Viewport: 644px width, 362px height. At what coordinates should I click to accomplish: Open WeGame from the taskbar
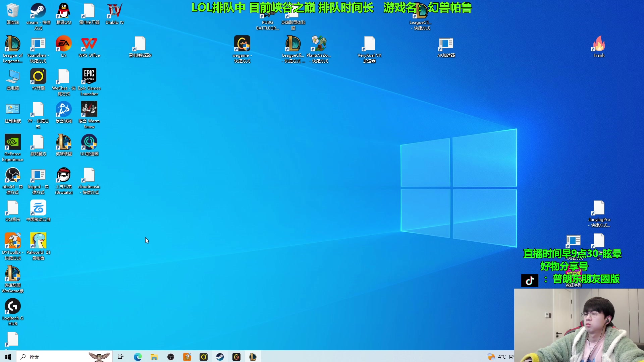pyautogui.click(x=236, y=357)
